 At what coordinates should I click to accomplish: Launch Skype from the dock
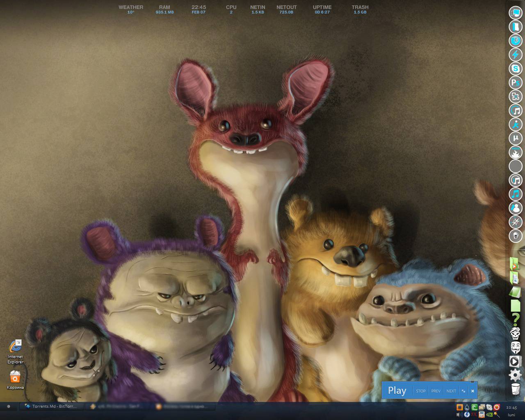516,68
